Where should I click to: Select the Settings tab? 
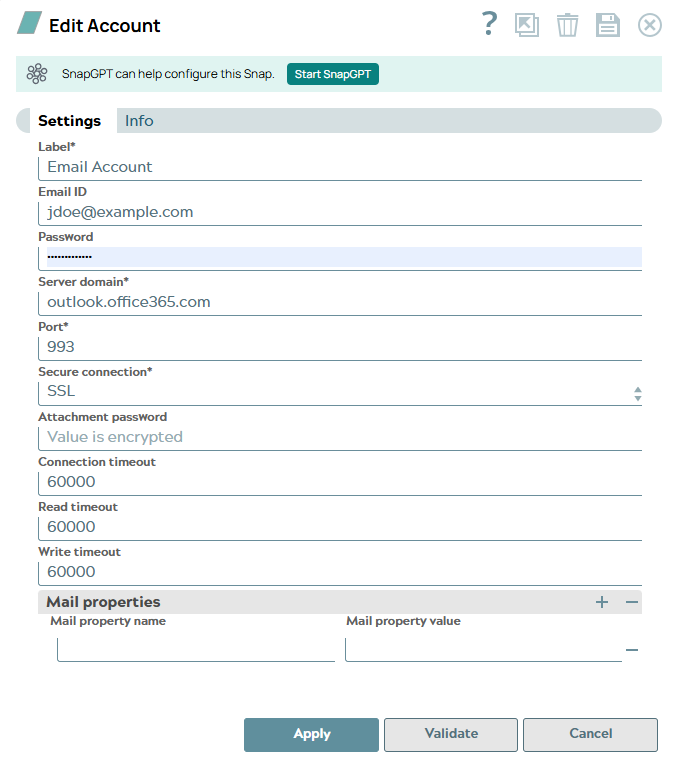pos(69,121)
